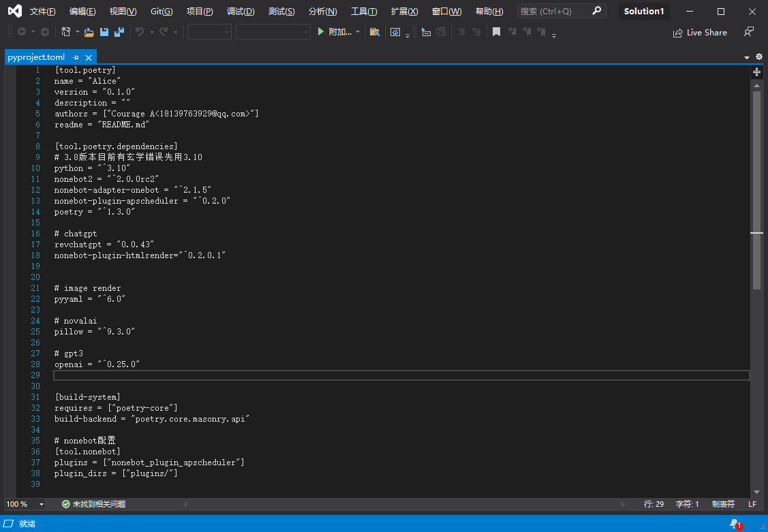The image size is (768, 532).
Task: Expand the Attach button dropdown arrow
Action: [358, 32]
